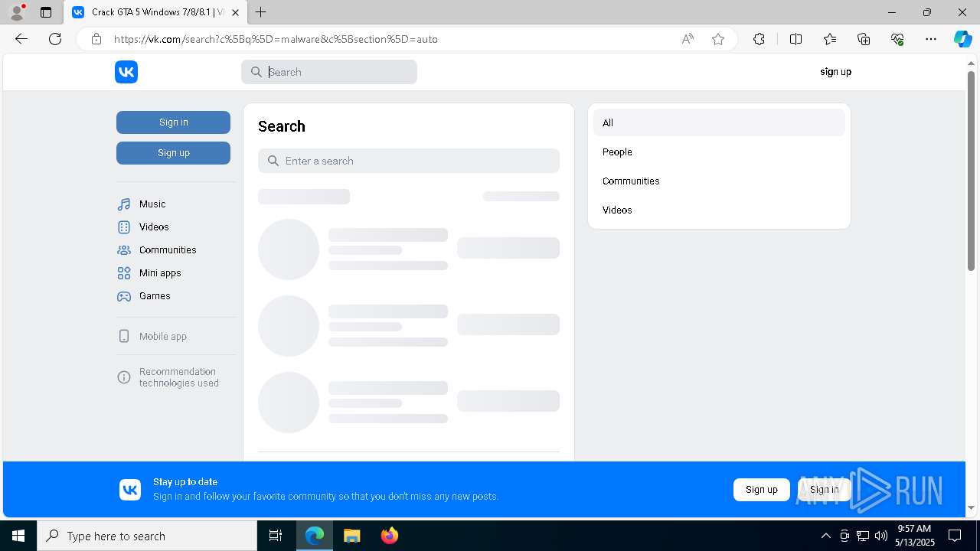Open the Communities sidebar icon
The width and height of the screenshot is (980, 551).
(124, 250)
